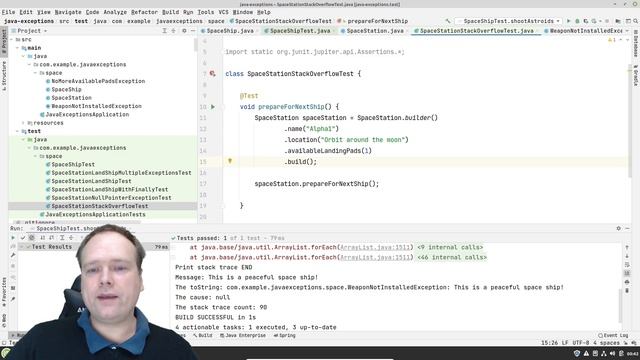Click the Debug bug icon in the top toolbar

[x=577, y=21]
